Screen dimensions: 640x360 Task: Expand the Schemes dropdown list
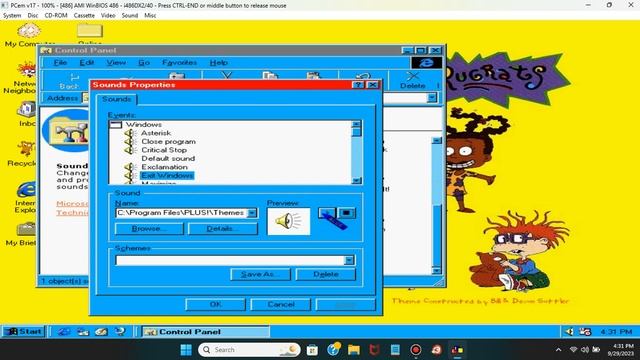(x=349, y=260)
